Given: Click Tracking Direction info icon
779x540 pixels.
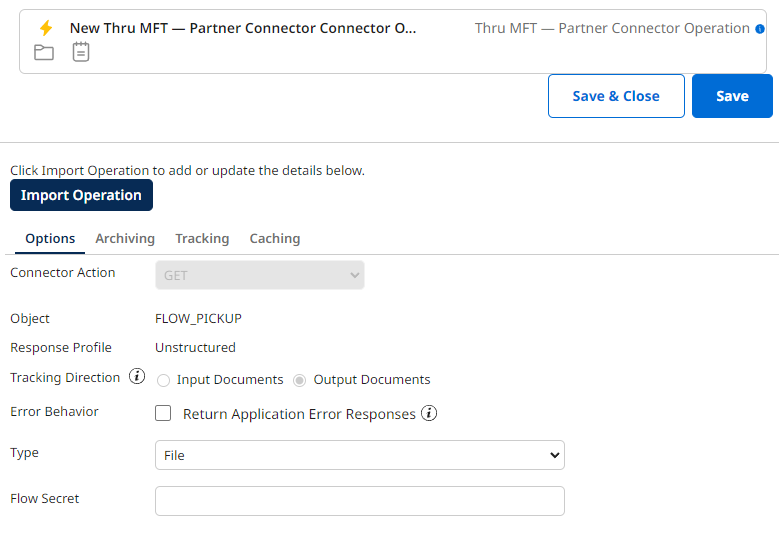Looking at the screenshot, I should pyautogui.click(x=137, y=377).
